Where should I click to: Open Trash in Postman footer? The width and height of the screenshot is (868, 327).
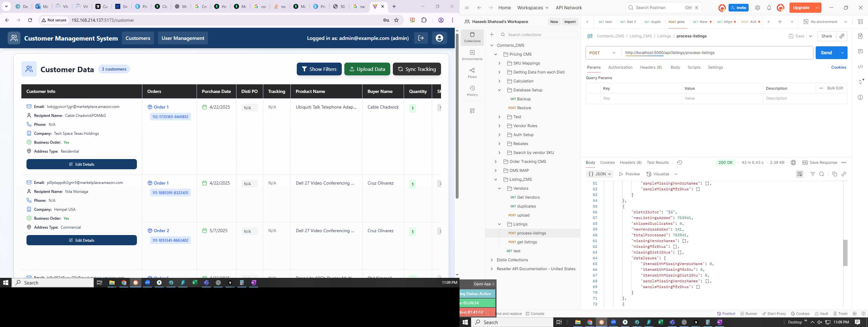[840, 314]
